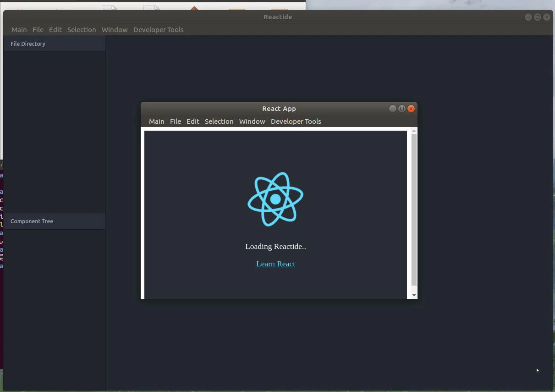Click the Component Tree panel header
The image size is (555, 392).
(55, 221)
